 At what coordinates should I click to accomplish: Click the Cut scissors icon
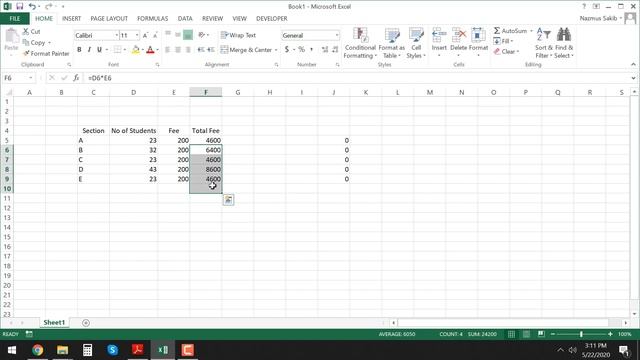click(x=26, y=31)
